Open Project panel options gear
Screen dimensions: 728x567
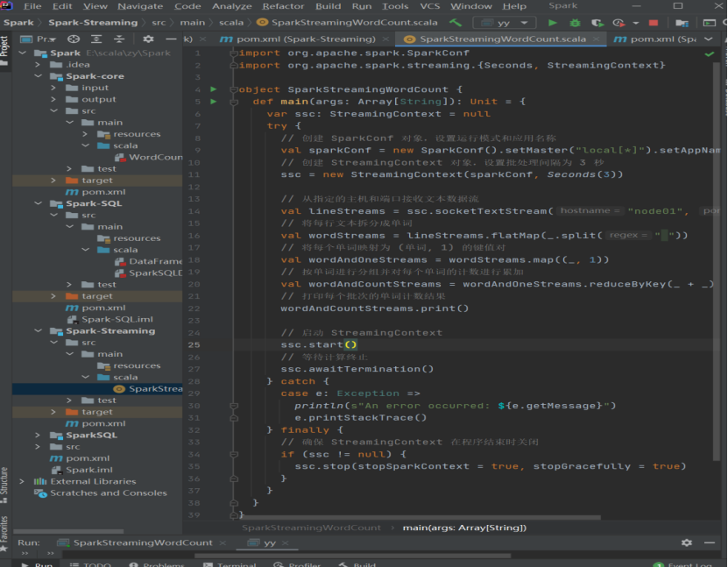coord(148,39)
